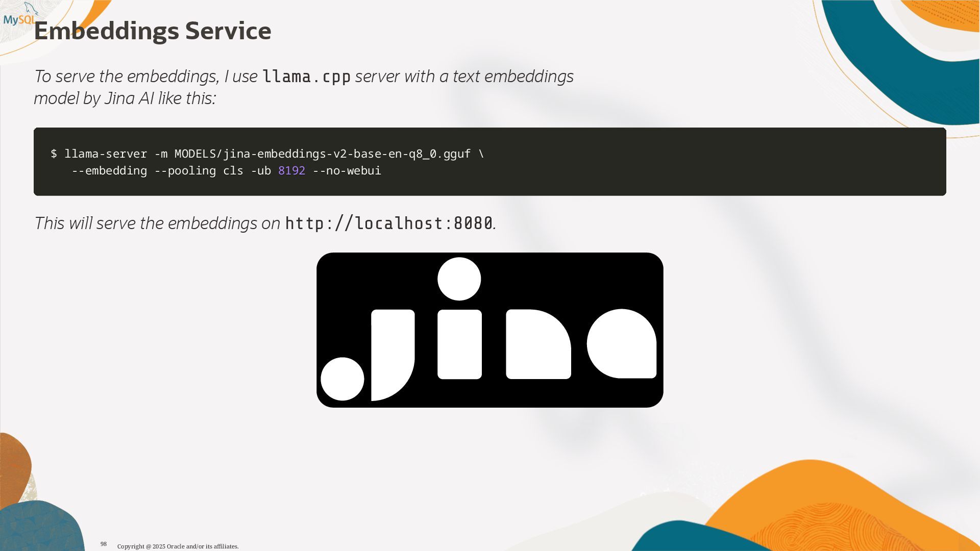Click the --pooling cls option text
980x551 pixels.
pos(199,171)
